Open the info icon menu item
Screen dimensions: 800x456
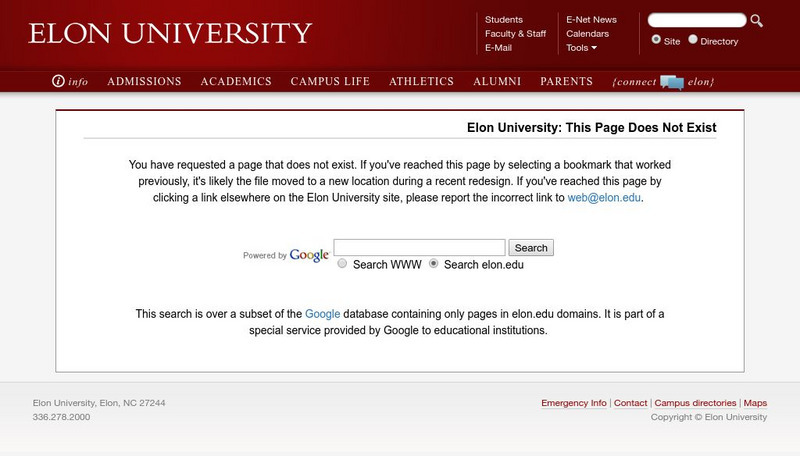tap(70, 81)
